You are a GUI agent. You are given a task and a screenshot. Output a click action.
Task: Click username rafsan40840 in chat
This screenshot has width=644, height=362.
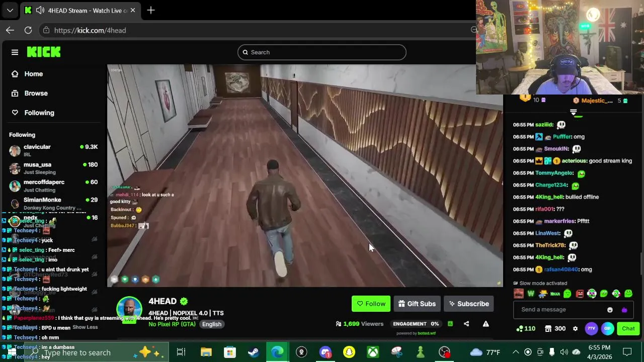tap(561, 269)
